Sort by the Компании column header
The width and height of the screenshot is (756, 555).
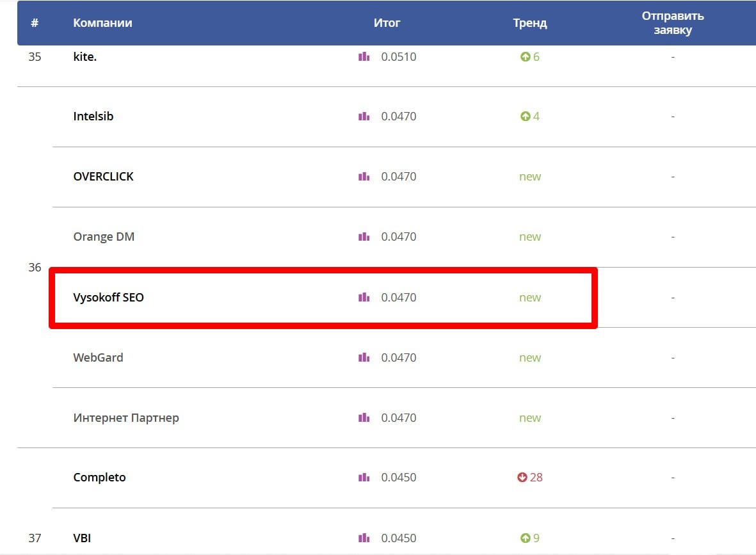click(x=102, y=22)
